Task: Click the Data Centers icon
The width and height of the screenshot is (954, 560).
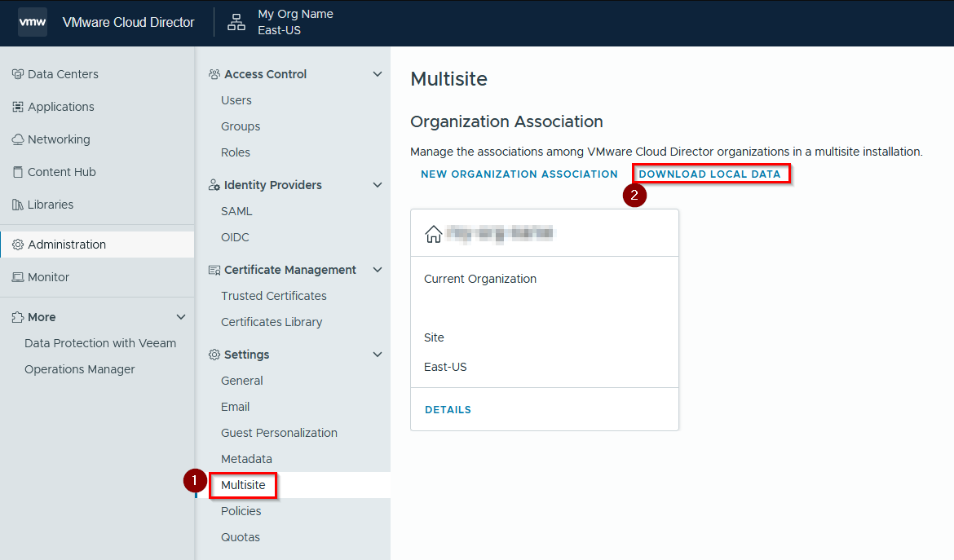Action: pyautogui.click(x=18, y=74)
